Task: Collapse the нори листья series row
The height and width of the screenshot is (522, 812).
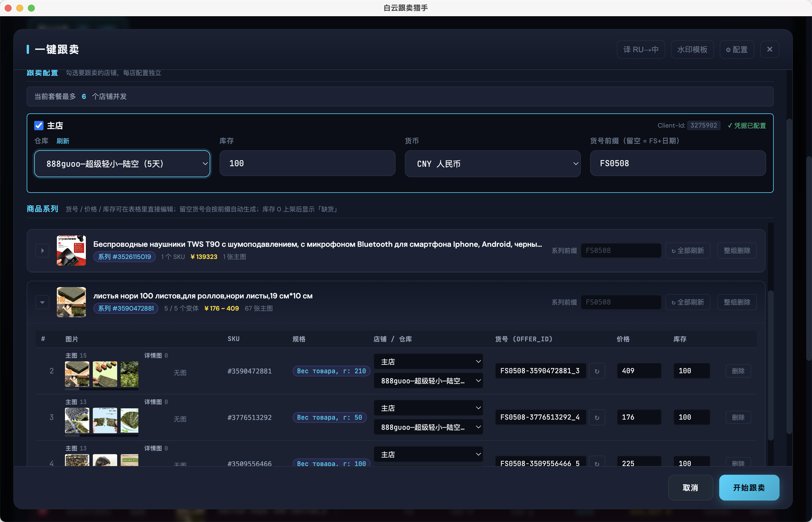Action: (x=42, y=302)
